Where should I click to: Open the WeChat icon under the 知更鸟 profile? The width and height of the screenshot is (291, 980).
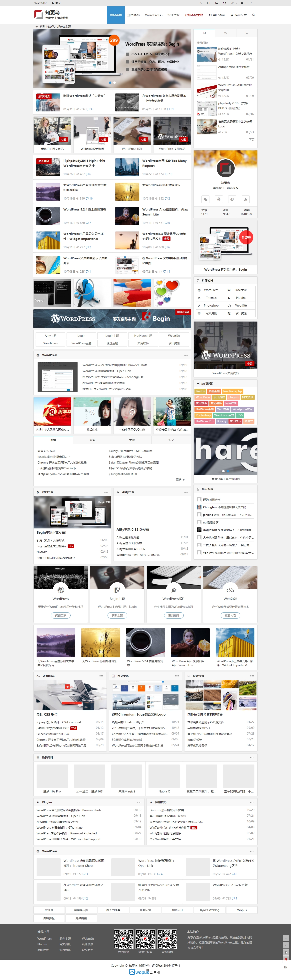coord(205,199)
